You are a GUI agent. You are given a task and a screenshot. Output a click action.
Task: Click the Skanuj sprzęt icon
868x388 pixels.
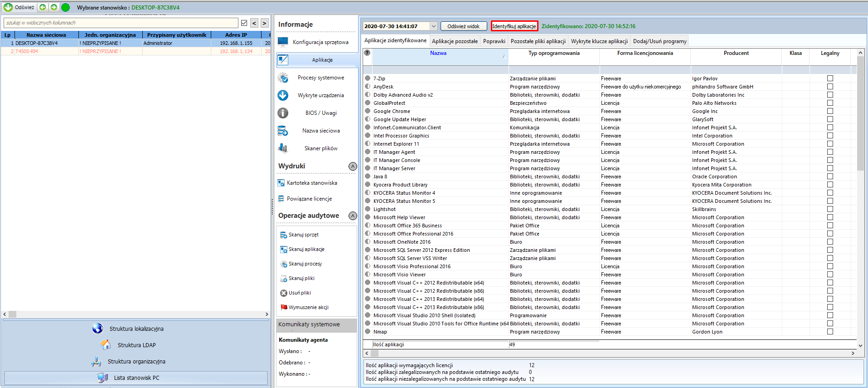tap(284, 235)
